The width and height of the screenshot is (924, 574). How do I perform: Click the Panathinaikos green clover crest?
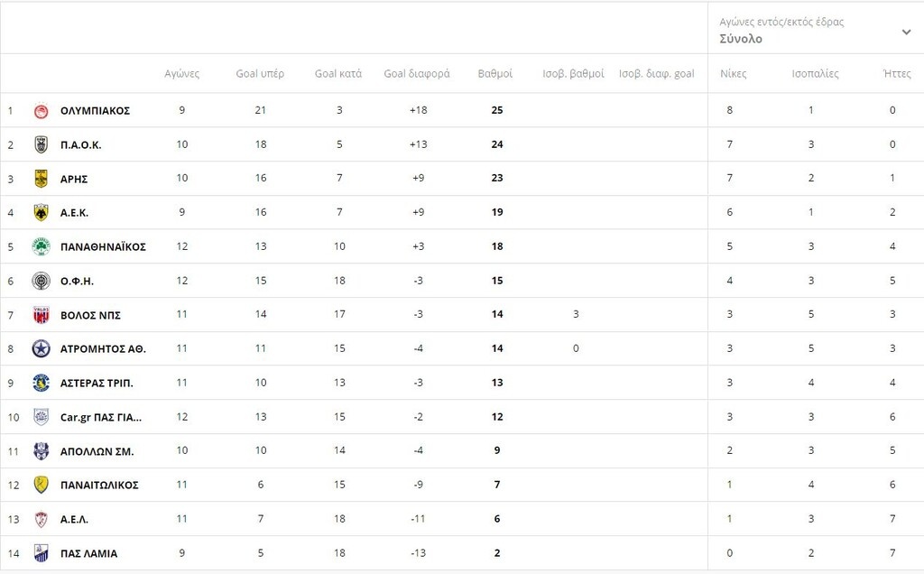point(41,247)
